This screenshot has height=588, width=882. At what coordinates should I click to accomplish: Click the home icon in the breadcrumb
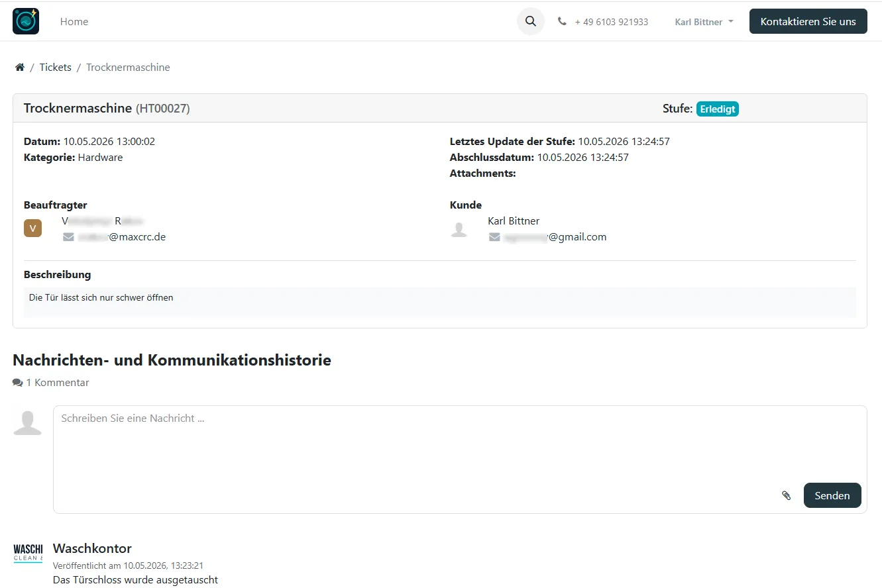pos(20,68)
